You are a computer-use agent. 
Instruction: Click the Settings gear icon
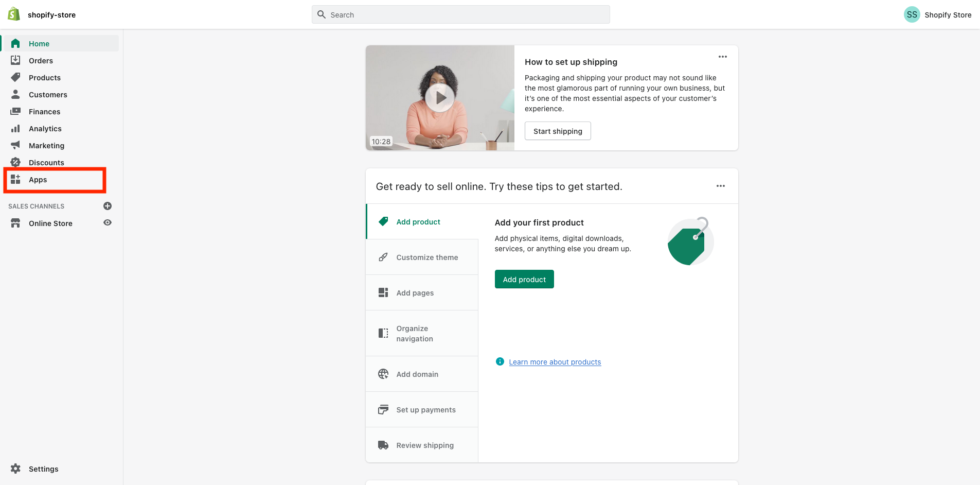click(x=15, y=469)
